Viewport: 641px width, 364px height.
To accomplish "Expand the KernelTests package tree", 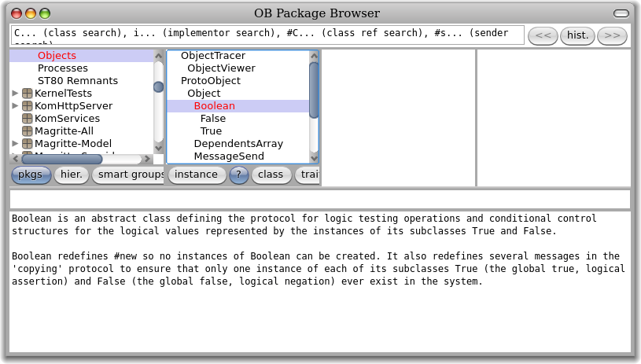I will [15, 94].
